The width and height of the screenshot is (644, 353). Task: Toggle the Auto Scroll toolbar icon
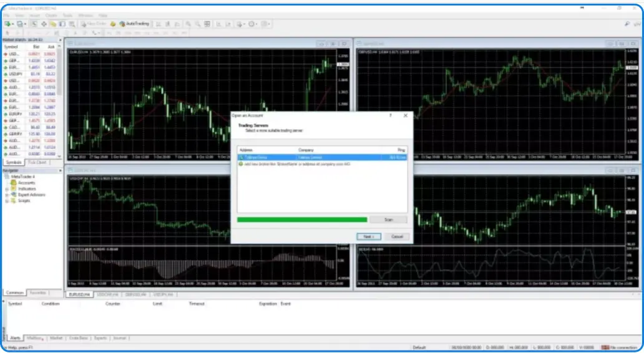218,24
